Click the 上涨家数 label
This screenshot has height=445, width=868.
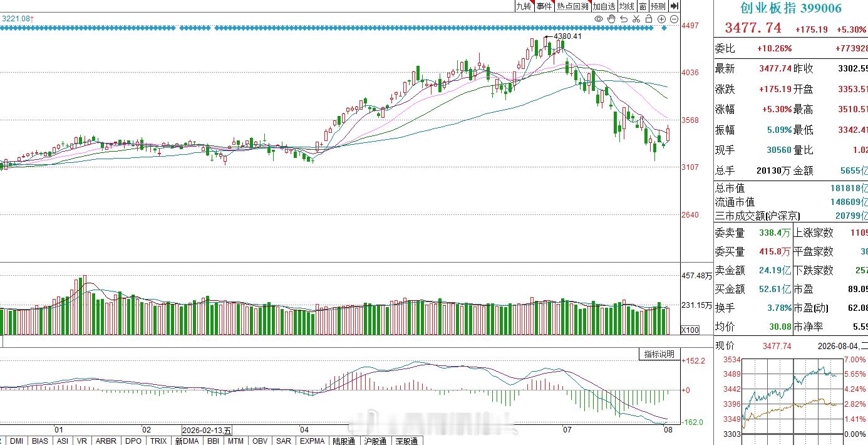(x=814, y=233)
